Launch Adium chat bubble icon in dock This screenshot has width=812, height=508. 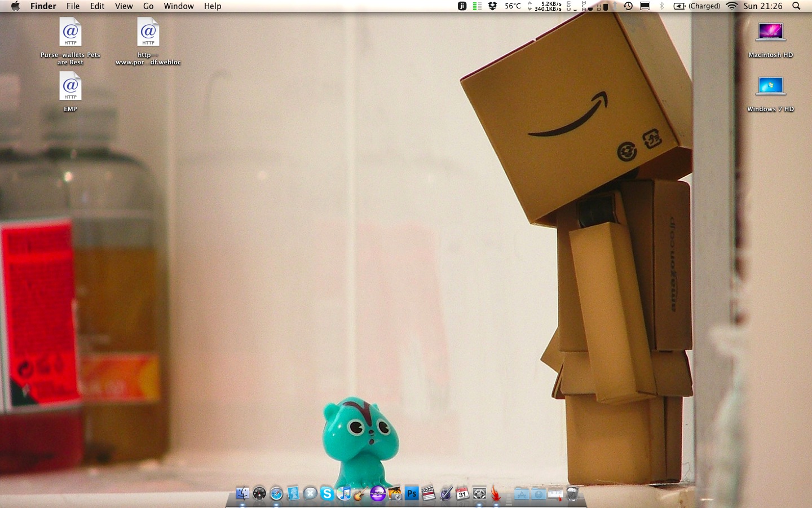pyautogui.click(x=310, y=494)
